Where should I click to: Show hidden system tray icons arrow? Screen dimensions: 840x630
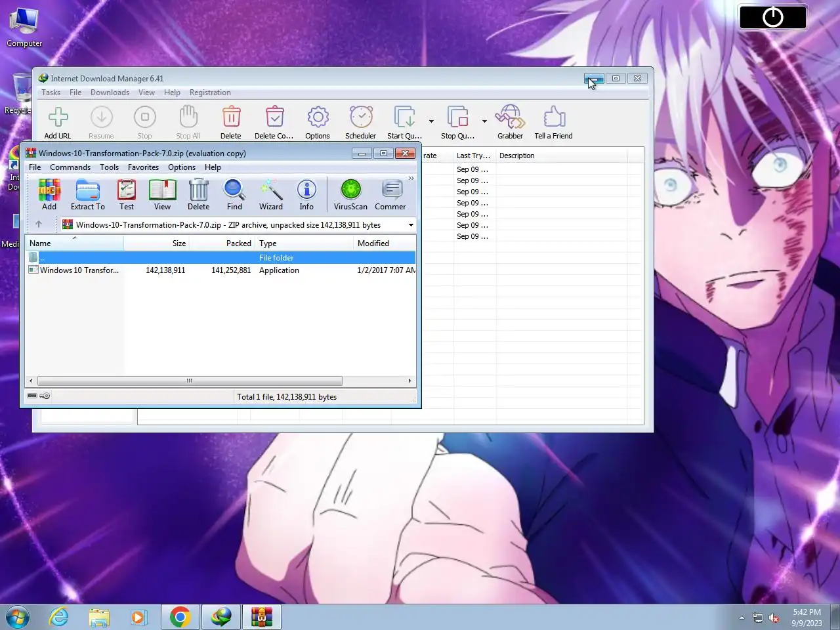(x=742, y=618)
